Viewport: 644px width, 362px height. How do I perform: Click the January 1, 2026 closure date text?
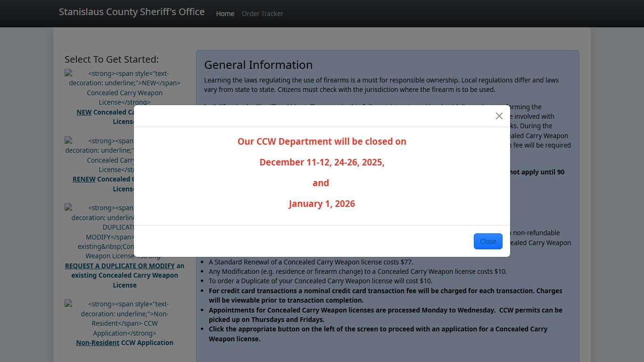(x=322, y=204)
